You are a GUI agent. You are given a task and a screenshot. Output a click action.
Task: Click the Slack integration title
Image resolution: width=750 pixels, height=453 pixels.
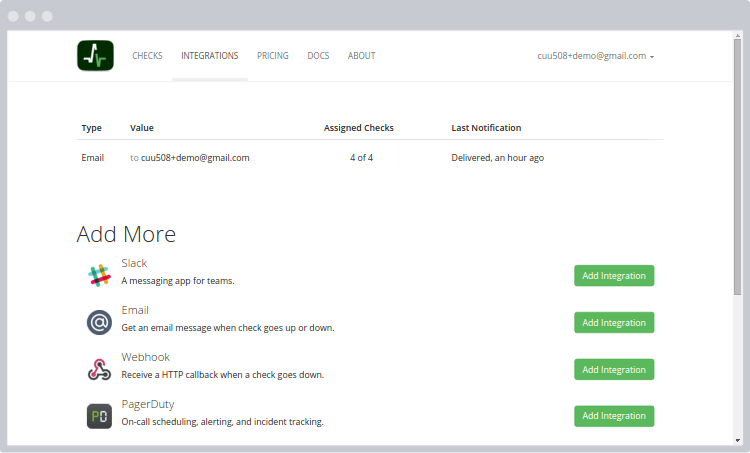tap(134, 263)
